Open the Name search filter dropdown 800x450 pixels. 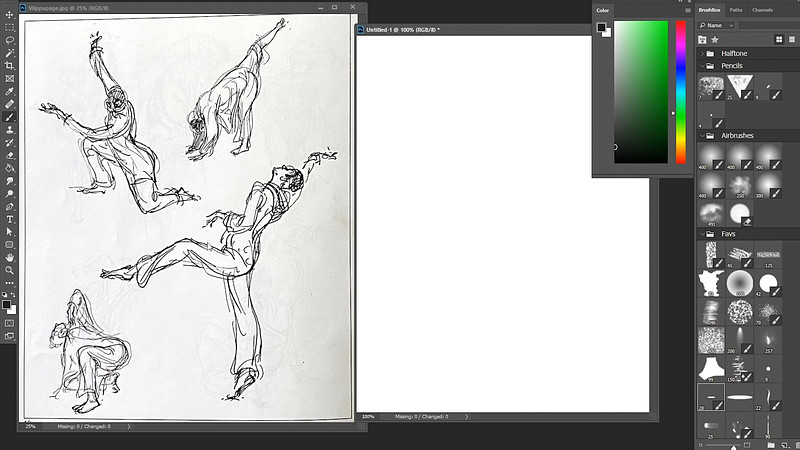pos(716,25)
